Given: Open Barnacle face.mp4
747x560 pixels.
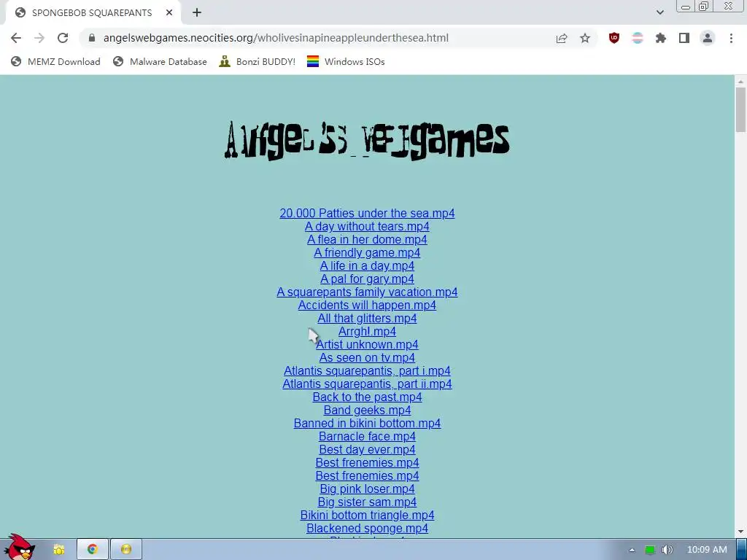Looking at the screenshot, I should click(x=367, y=436).
